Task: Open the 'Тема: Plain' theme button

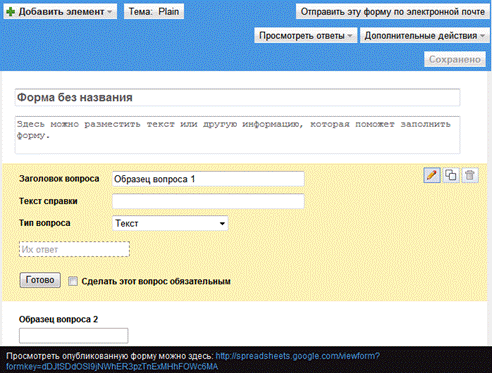Action: pos(154,12)
